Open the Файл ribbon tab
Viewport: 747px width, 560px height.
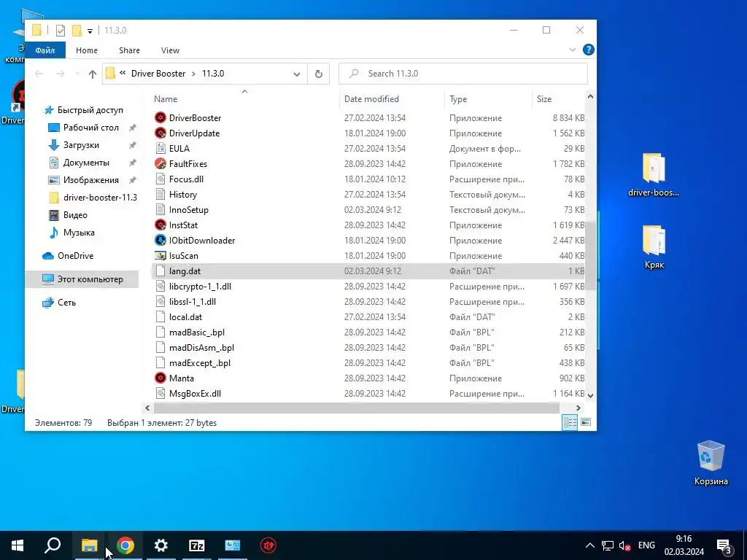(x=45, y=50)
